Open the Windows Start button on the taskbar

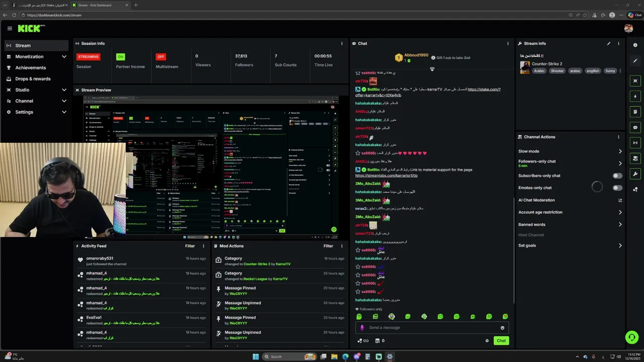coord(256,356)
